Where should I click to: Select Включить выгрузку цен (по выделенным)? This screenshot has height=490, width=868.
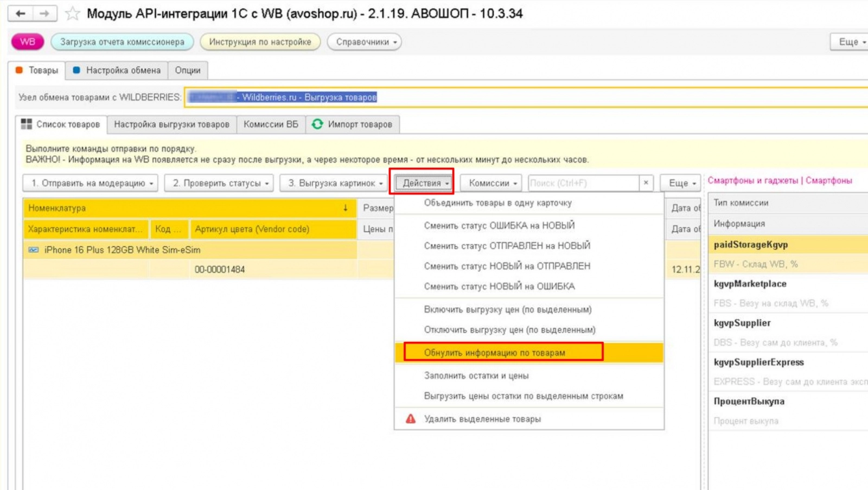(529, 309)
